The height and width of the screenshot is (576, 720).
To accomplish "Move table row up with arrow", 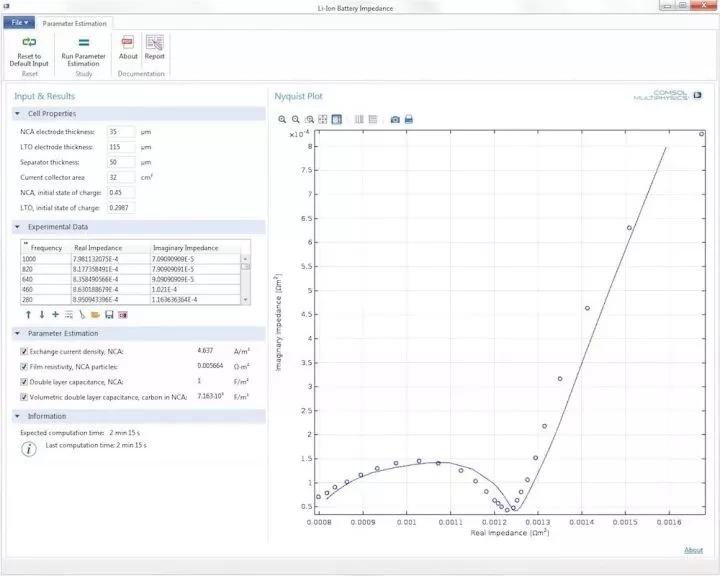I will [x=28, y=314].
